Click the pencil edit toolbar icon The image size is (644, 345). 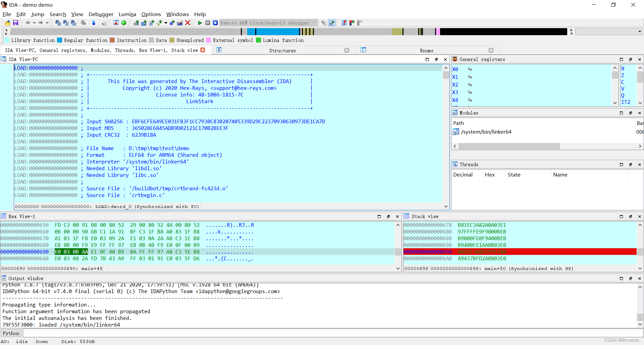tap(180, 23)
